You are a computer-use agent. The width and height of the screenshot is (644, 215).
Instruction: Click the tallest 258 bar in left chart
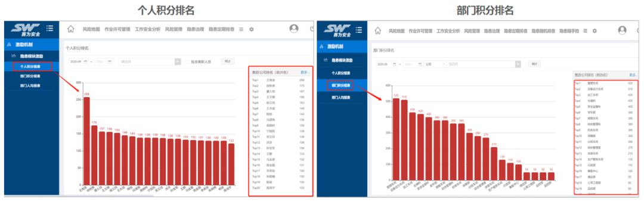point(86,141)
